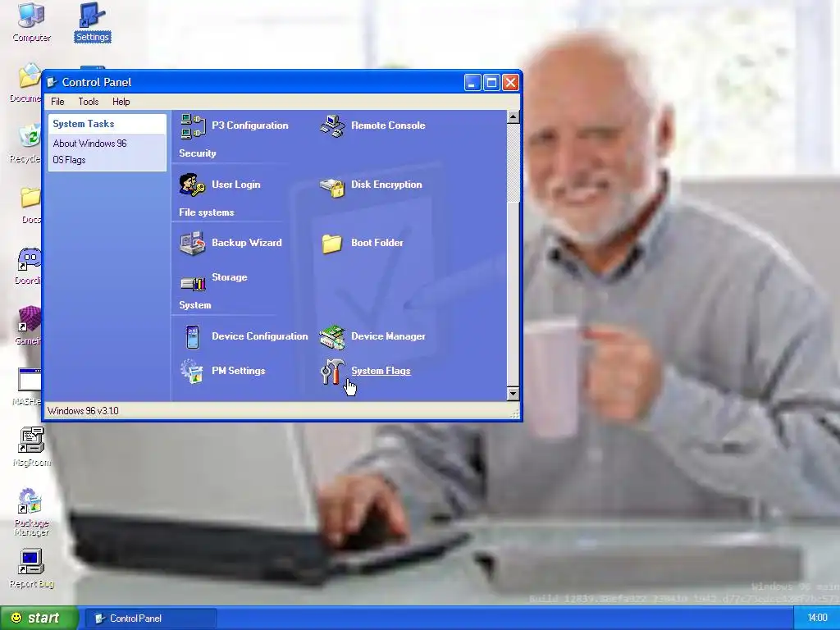Click the OS Flags link

69,160
